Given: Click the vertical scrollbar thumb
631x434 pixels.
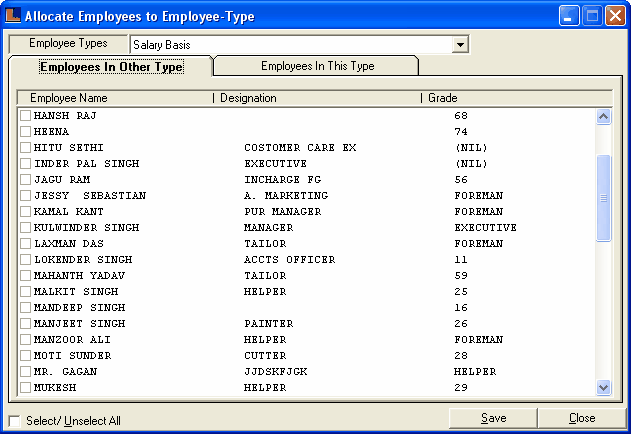Looking at the screenshot, I should click(603, 198).
